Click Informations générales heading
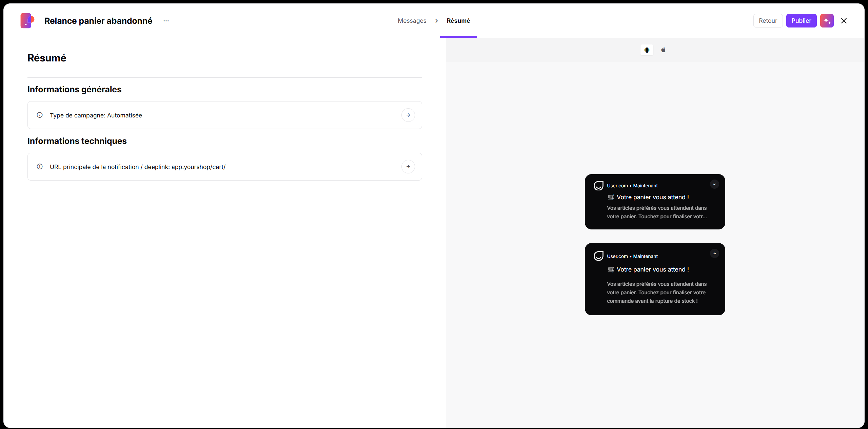The image size is (868, 429). 74,89
